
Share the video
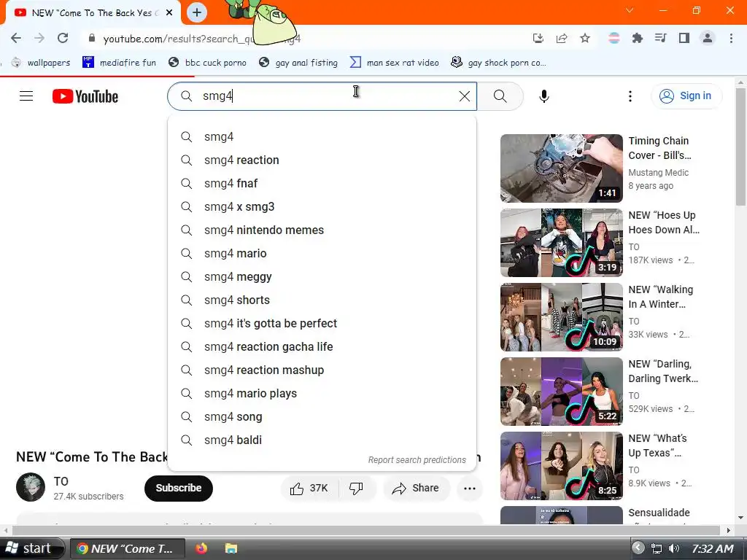tap(415, 488)
